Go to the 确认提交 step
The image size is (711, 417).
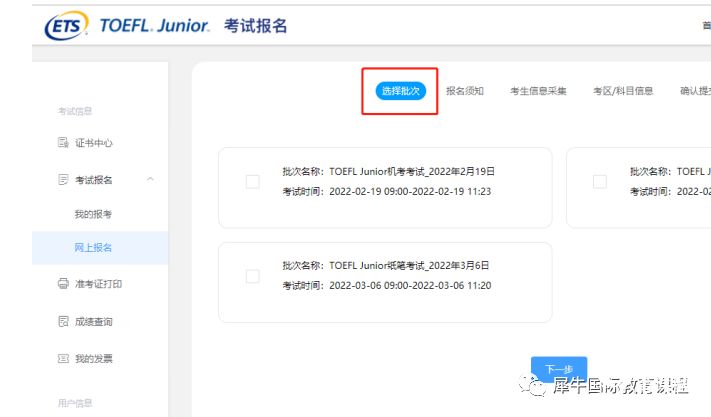(x=695, y=91)
